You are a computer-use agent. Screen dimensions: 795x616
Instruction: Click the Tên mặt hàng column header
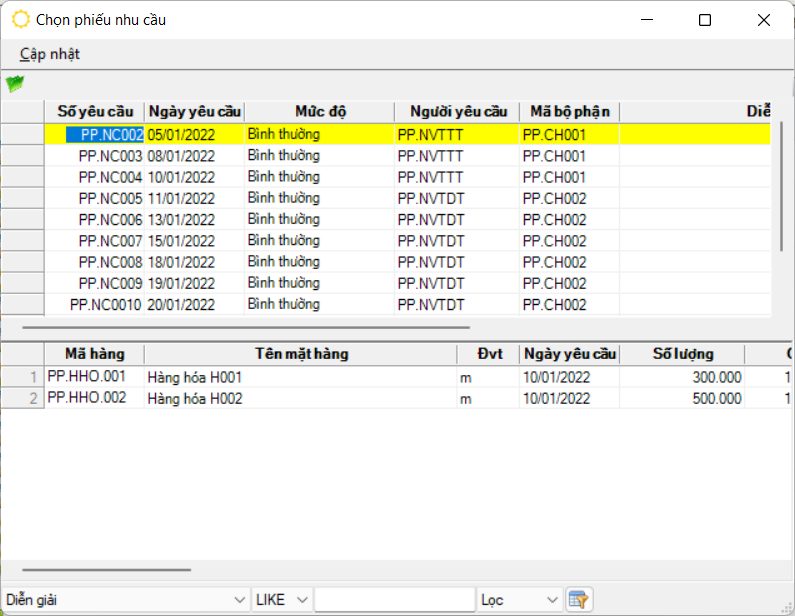(301, 354)
